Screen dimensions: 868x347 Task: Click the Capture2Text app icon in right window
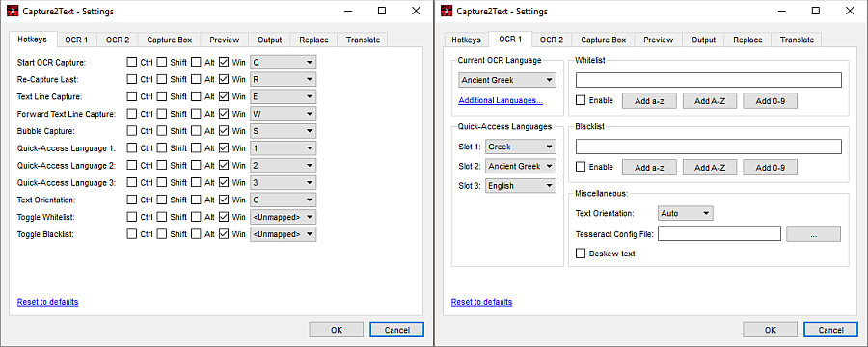point(447,11)
